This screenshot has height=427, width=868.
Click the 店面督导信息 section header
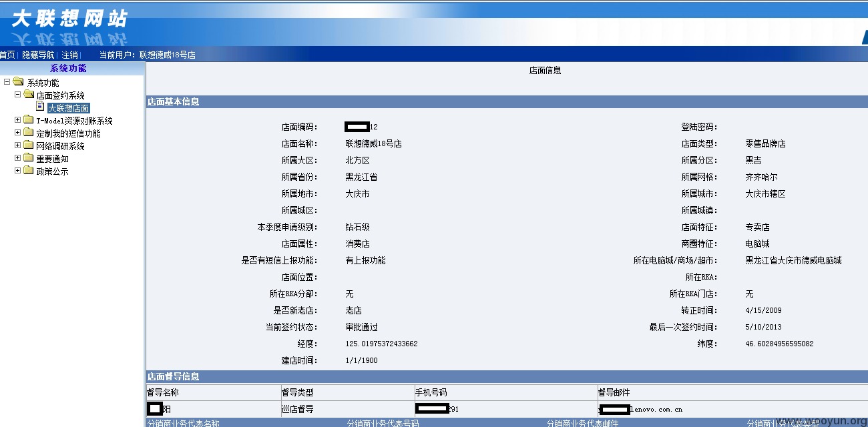[507, 376]
